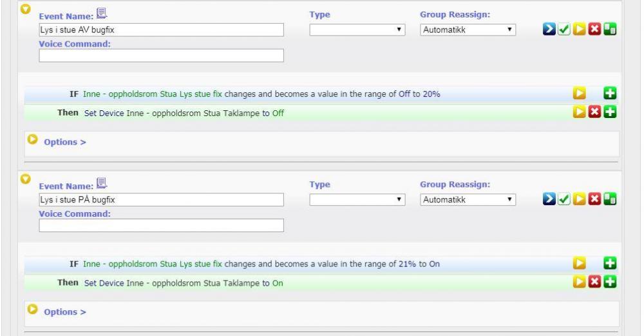Click the Event Name field containing AV bugfix
644x336 pixels.
(161, 30)
